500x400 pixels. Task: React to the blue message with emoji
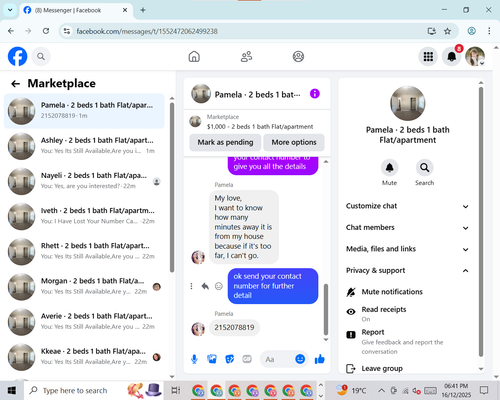[x=219, y=286]
